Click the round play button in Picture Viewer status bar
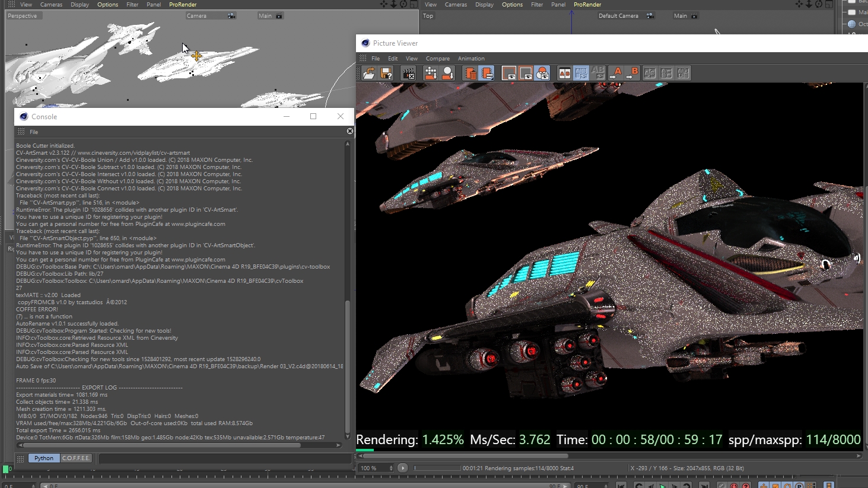868x488 pixels. click(402, 468)
